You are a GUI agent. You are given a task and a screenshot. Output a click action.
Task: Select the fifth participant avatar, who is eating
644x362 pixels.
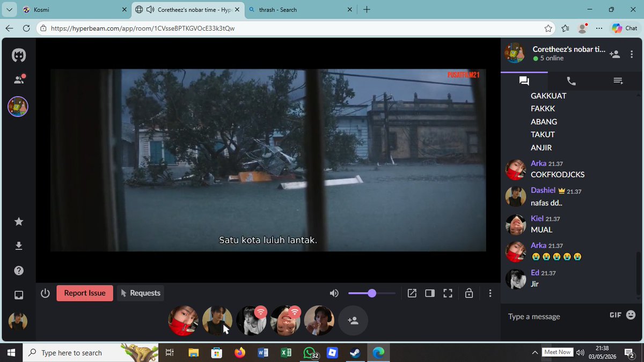pyautogui.click(x=319, y=321)
